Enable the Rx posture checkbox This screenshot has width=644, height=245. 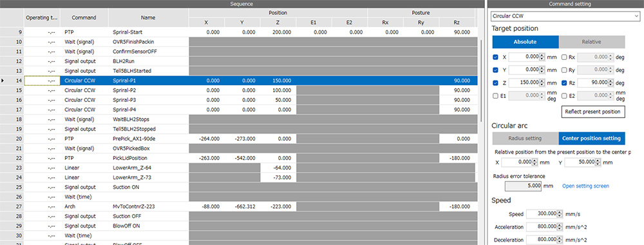565,57
